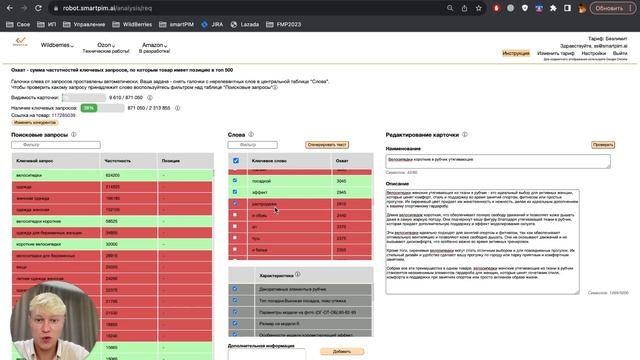Open the grey globe extension icon
Viewport: 640px width, 360px height.
point(511,8)
